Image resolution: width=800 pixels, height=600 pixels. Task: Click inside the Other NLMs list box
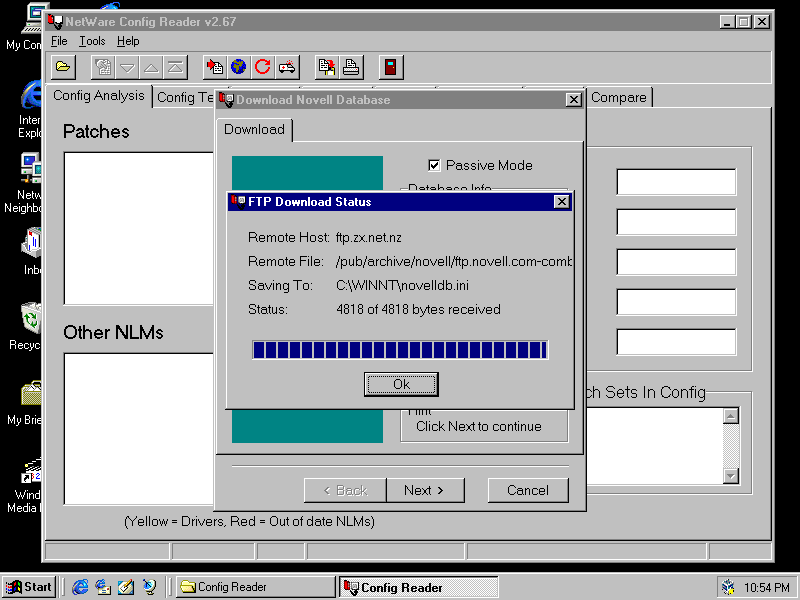[x=139, y=429]
